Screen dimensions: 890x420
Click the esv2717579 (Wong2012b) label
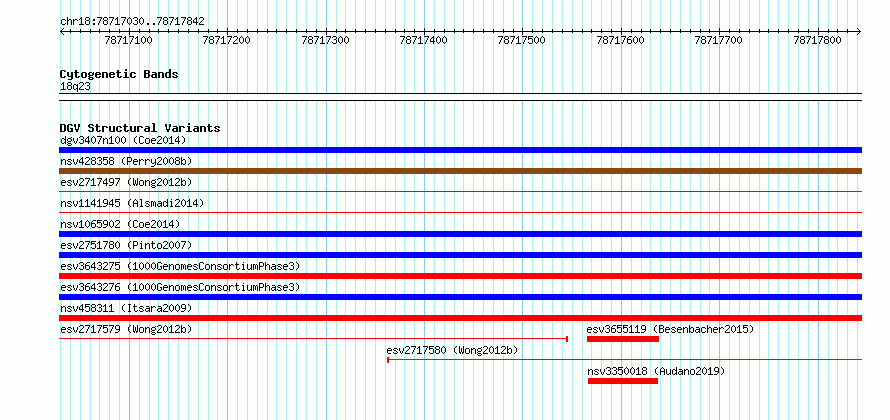pos(126,329)
